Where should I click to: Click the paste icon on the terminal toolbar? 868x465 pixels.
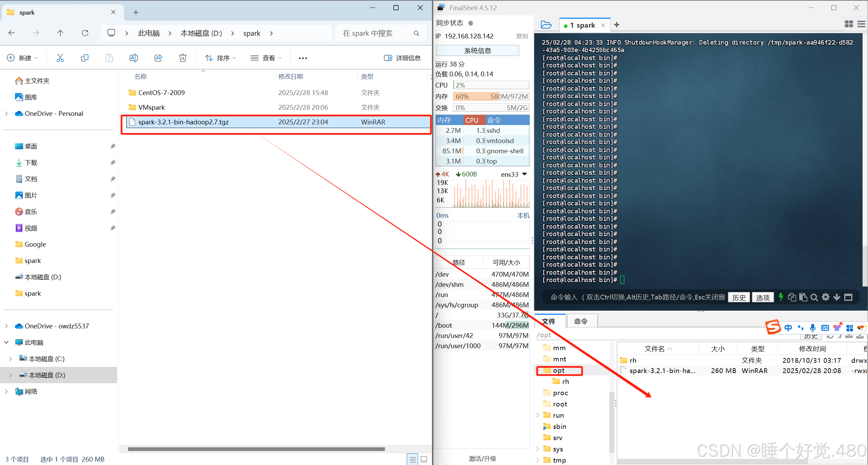tap(804, 297)
